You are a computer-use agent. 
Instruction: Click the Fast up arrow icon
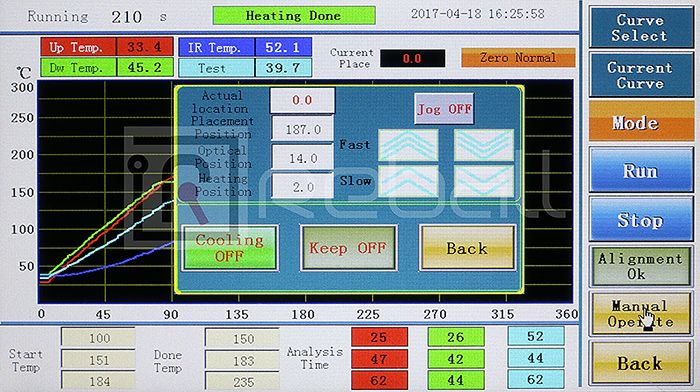(408, 145)
